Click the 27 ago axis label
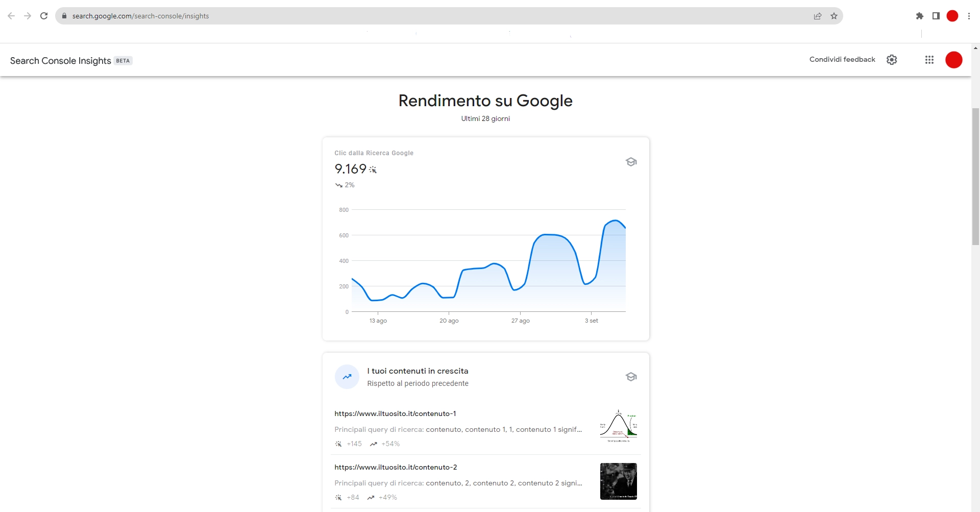This screenshot has height=512, width=980. coord(521,321)
